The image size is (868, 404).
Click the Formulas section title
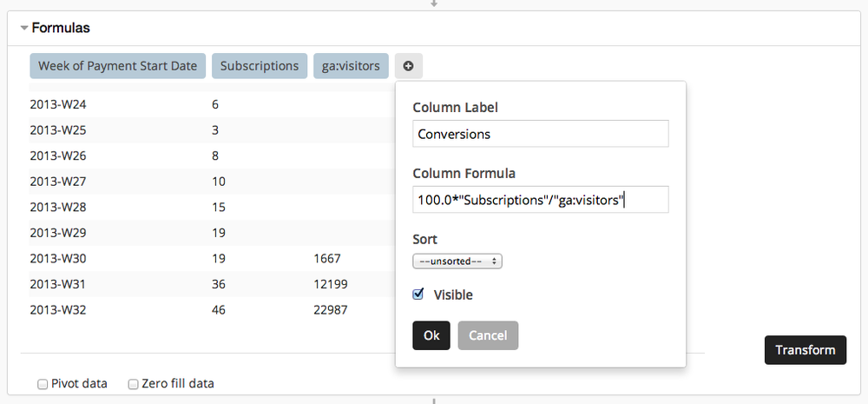(61, 28)
